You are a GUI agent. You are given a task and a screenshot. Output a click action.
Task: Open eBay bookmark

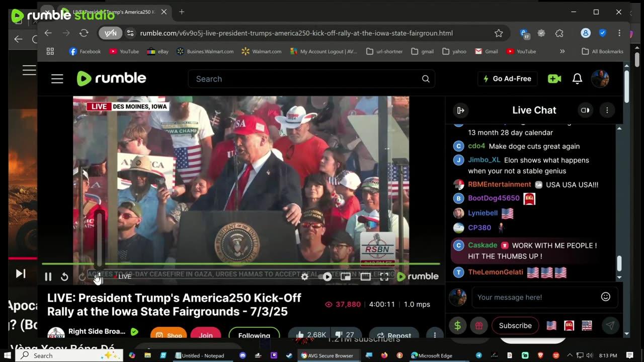[157, 51]
